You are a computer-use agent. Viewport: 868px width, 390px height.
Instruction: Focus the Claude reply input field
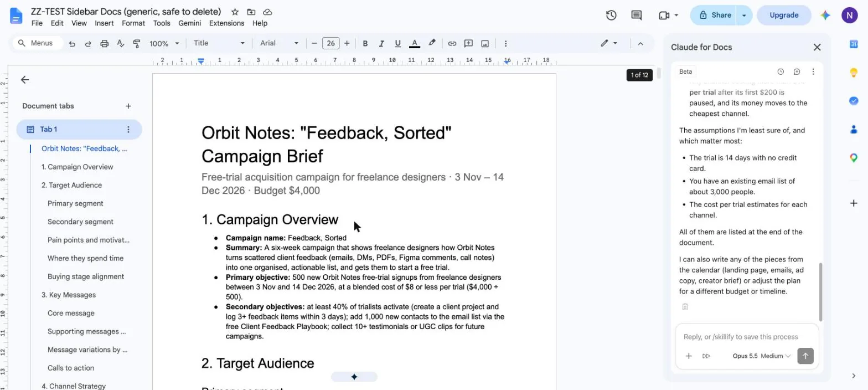pos(746,337)
